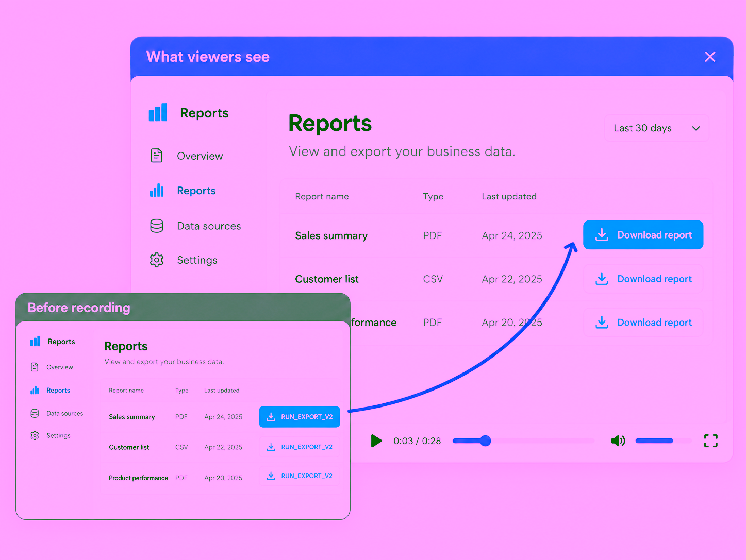The height and width of the screenshot is (560, 746).
Task: Open the Last 30 days dropdown
Action: click(656, 128)
